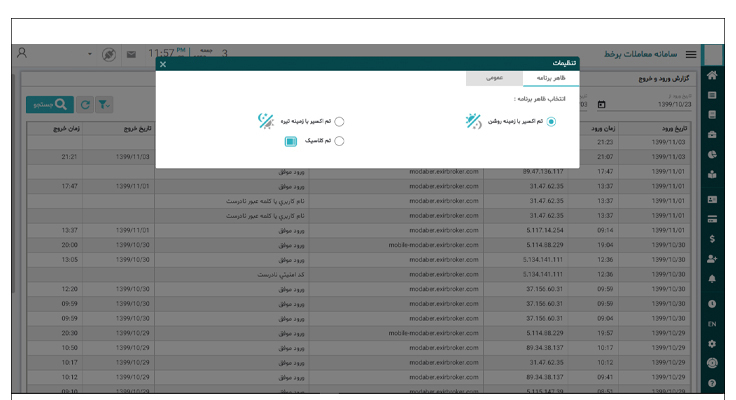This screenshot has height=400, width=736.
Task: Select dark background Exir theme radio
Action: click(339, 121)
